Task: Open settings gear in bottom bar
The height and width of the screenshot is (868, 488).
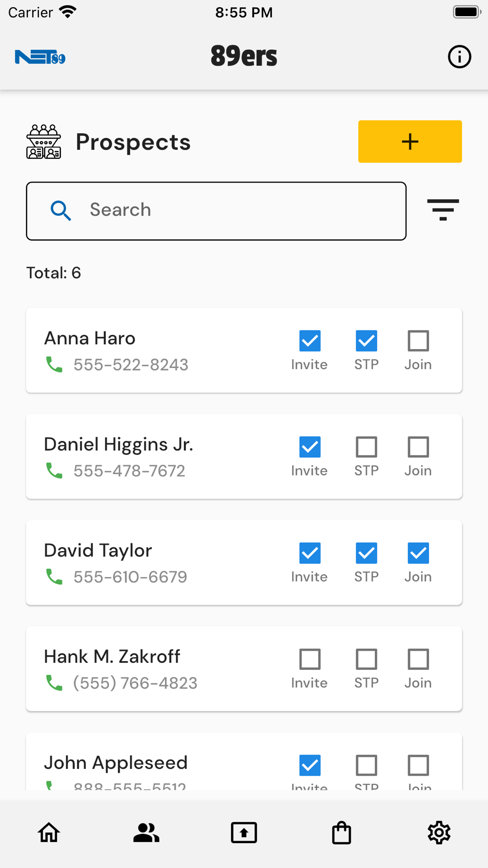Action: pyautogui.click(x=439, y=832)
